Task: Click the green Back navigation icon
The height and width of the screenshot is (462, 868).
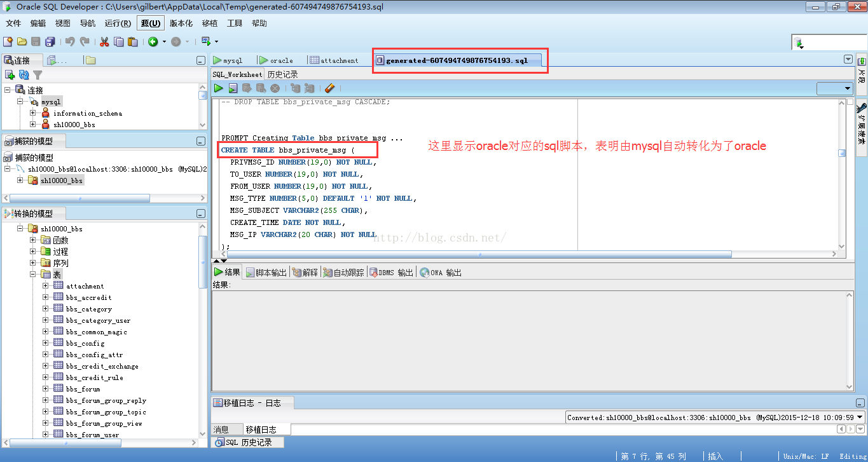Action: 153,41
